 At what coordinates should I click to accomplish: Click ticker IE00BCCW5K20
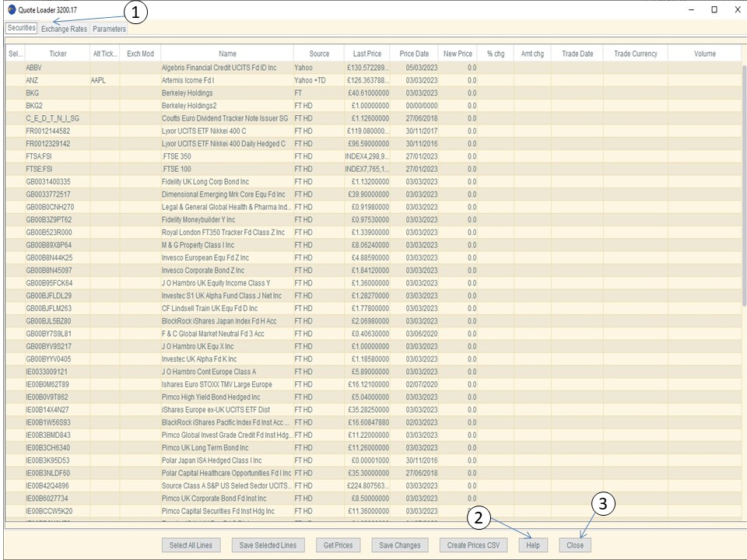58,511
